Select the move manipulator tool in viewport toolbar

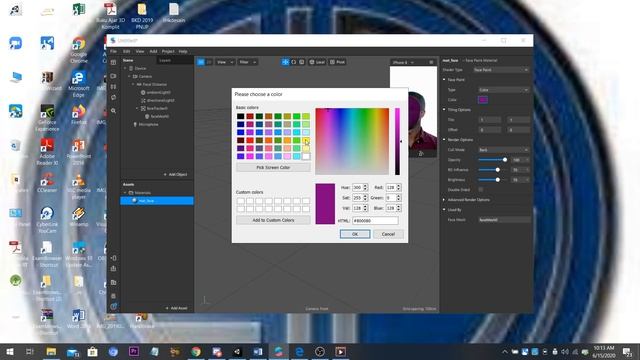click(x=285, y=62)
